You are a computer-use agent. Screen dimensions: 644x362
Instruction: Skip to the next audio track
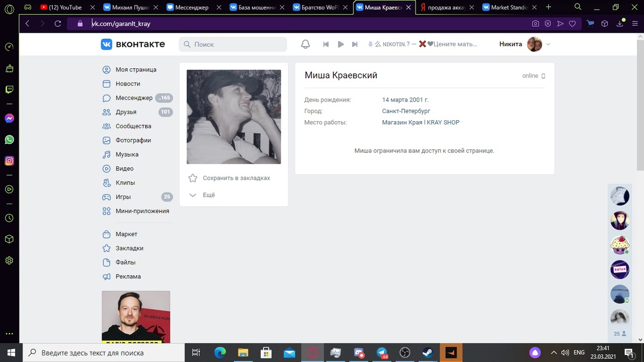click(355, 44)
